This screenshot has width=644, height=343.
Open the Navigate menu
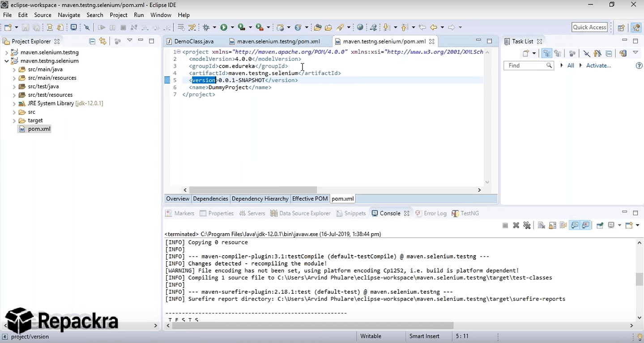click(x=69, y=15)
